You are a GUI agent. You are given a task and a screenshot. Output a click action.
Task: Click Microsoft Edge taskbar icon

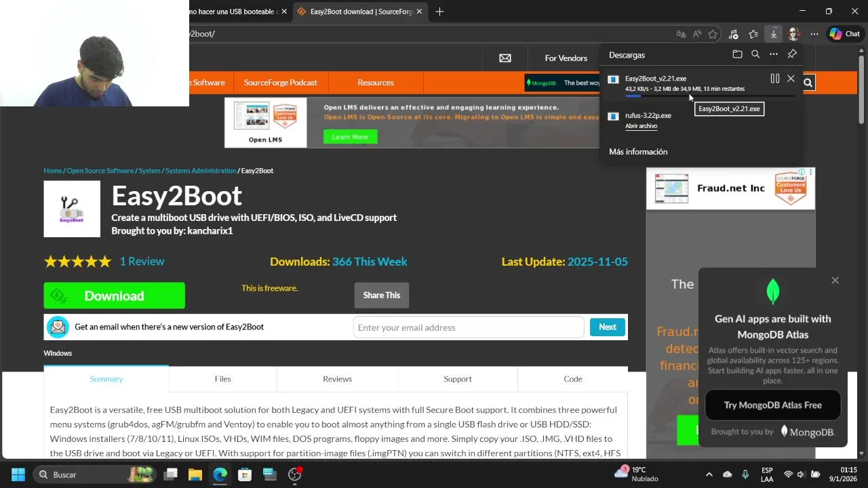click(x=220, y=474)
